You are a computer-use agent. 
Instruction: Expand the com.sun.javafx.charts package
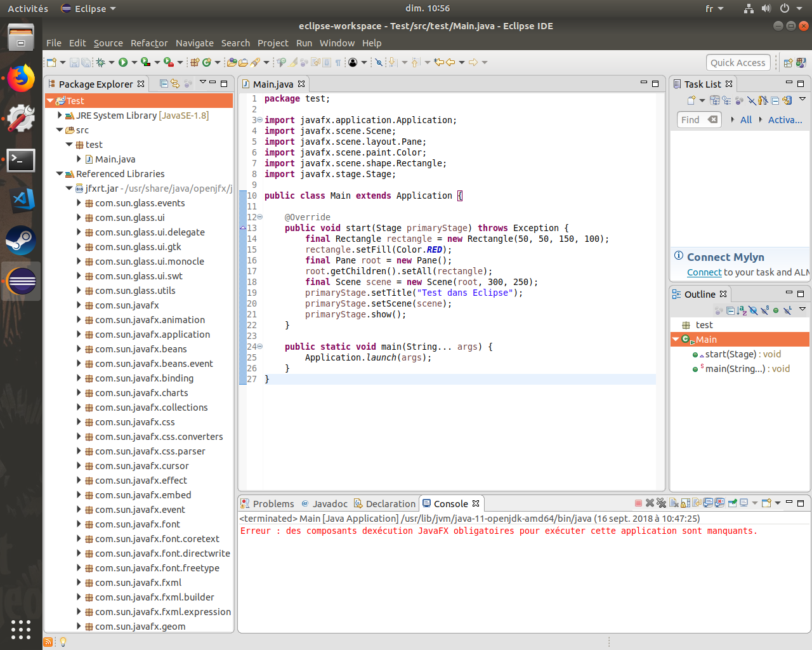77,393
